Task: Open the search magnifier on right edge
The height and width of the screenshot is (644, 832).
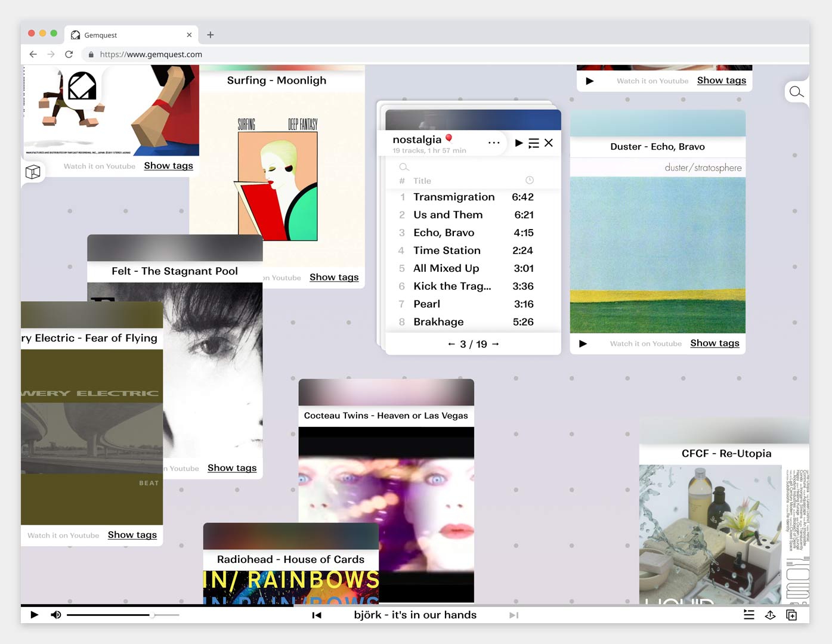Action: click(796, 92)
